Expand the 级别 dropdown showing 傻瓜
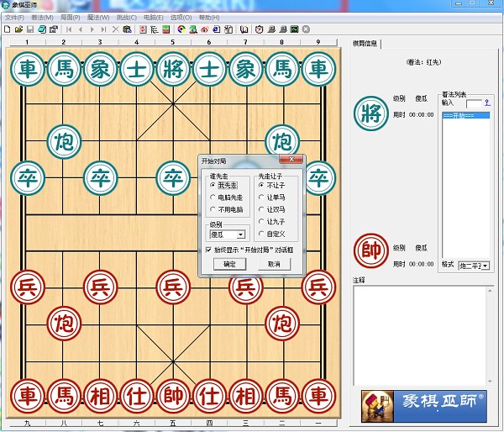The image size is (504, 432). click(241, 234)
